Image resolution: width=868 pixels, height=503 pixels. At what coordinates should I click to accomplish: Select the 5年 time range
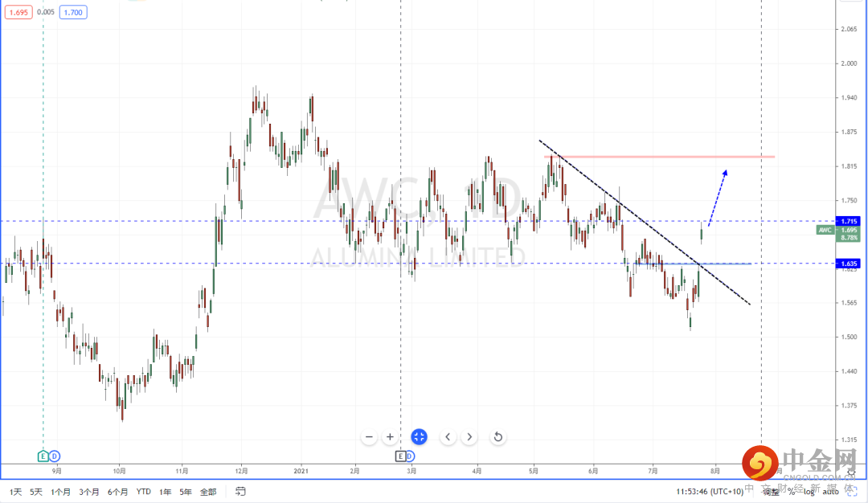coord(186,492)
